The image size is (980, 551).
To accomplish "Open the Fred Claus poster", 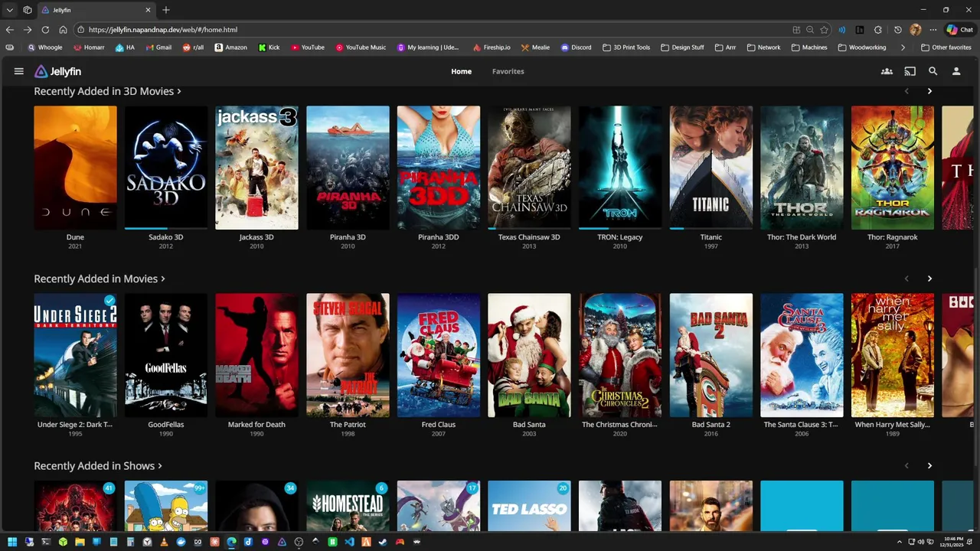I will click(439, 355).
